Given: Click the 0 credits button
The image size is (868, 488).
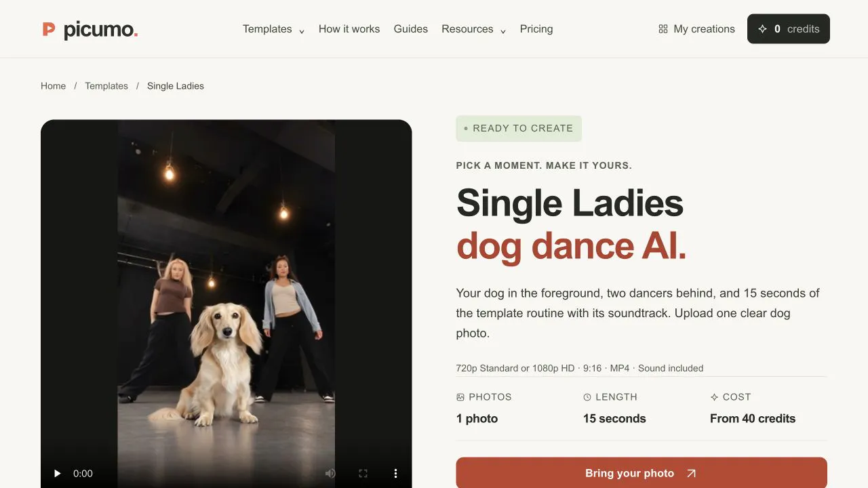Looking at the screenshot, I should click(x=789, y=29).
